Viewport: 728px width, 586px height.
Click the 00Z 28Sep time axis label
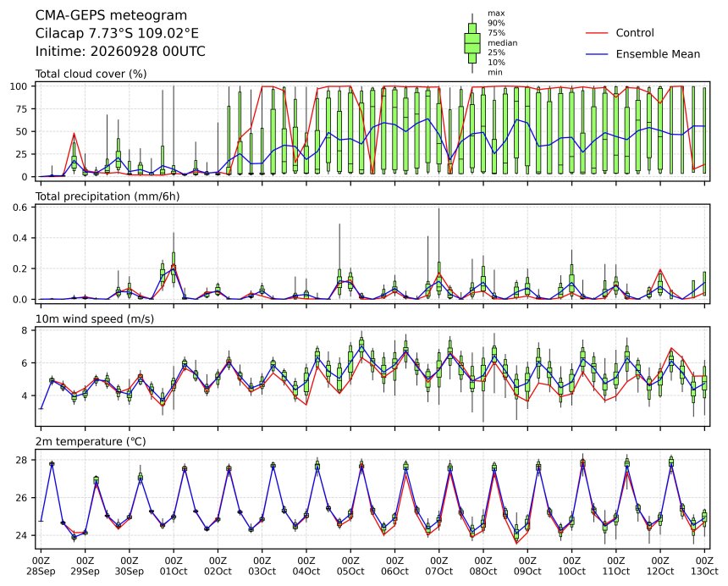(x=41, y=566)
